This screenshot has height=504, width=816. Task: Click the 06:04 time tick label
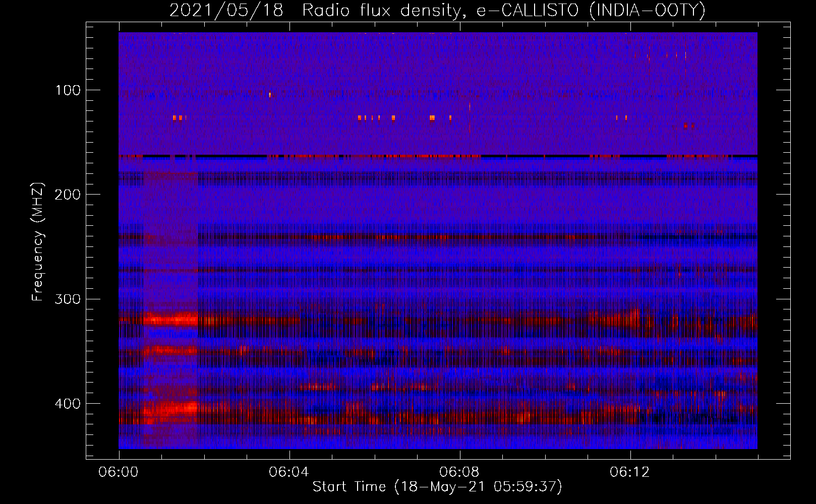pyautogui.click(x=289, y=472)
